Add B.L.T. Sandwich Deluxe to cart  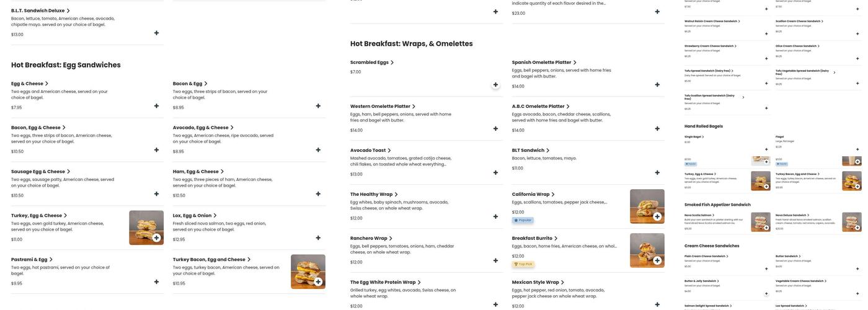pyautogui.click(x=156, y=33)
